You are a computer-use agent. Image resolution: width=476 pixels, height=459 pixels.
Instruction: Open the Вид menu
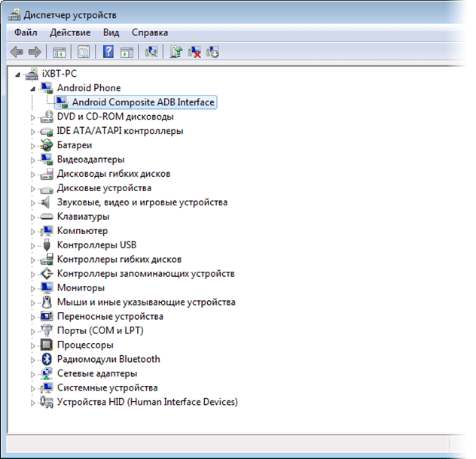pos(111,32)
